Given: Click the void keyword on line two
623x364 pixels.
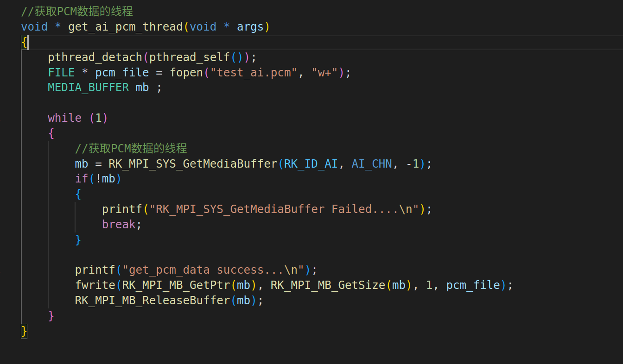Looking at the screenshot, I should point(34,26).
